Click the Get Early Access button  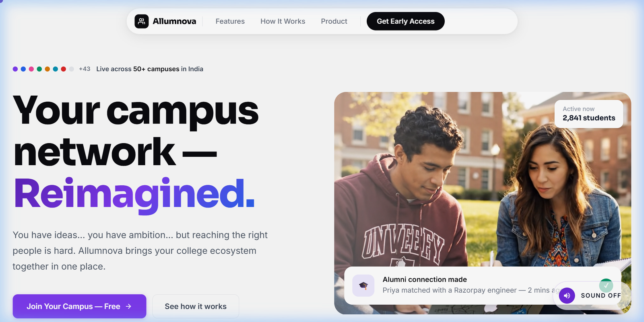(x=405, y=21)
